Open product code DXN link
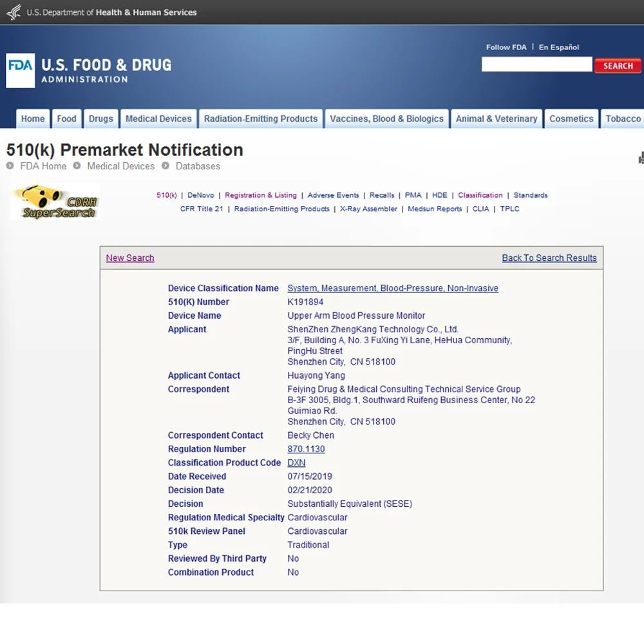Screen dimensions: 644x644 (296, 463)
